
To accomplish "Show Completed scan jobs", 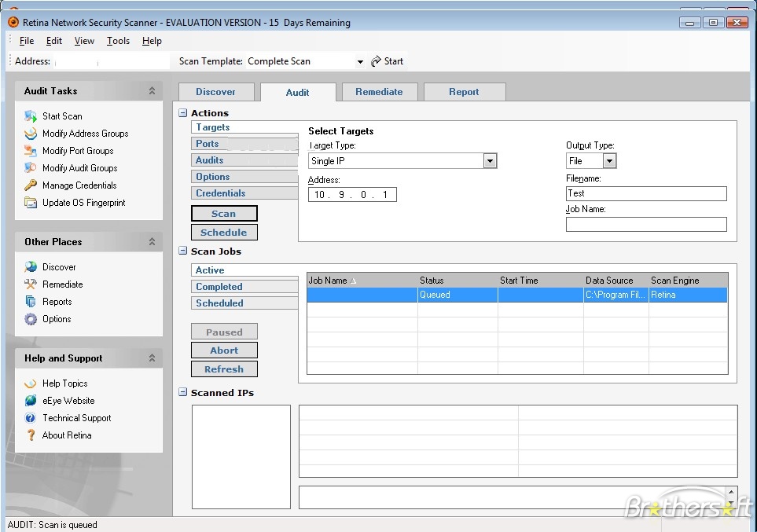I will 244,287.
